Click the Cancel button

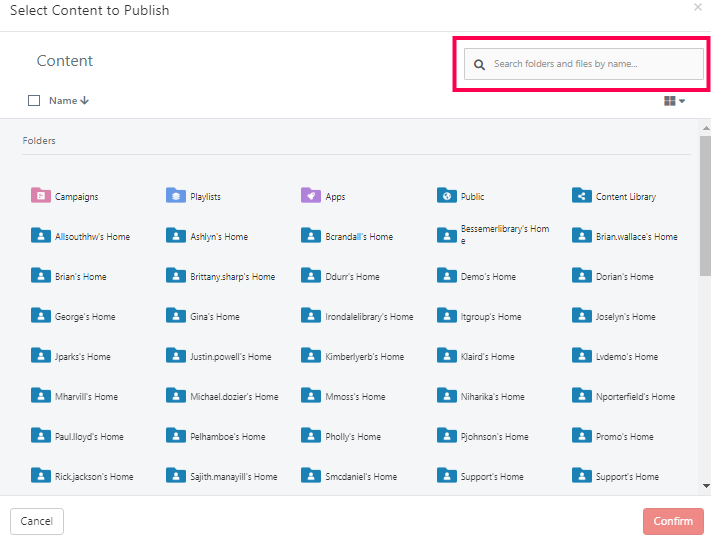click(37, 521)
